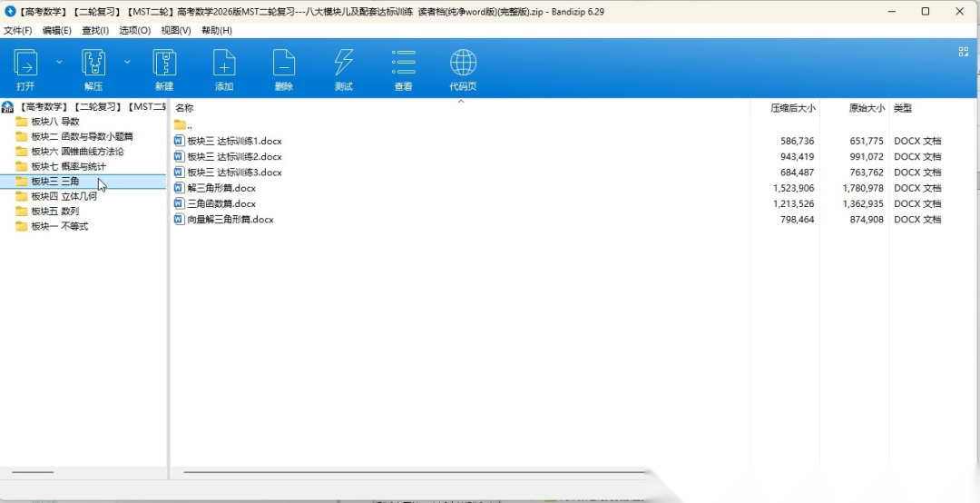The width and height of the screenshot is (980, 503).
Task: Click the Open (打开) toolbar icon
Action: (25, 64)
